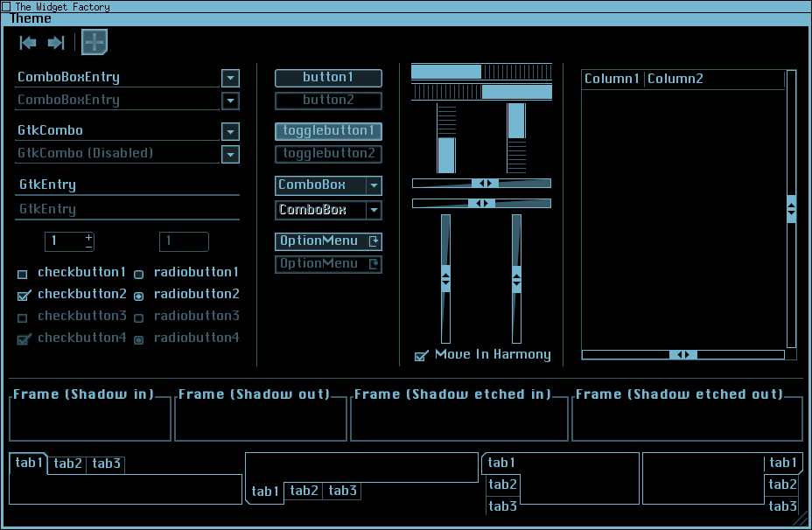The width and height of the screenshot is (812, 530).
Task: Select tab3 in right-tabbed notebook
Action: tap(782, 506)
